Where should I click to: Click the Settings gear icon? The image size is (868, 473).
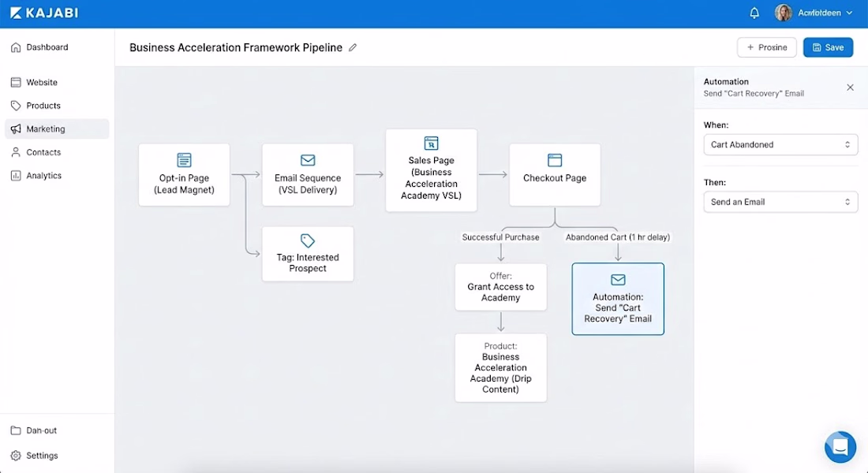pos(16,456)
